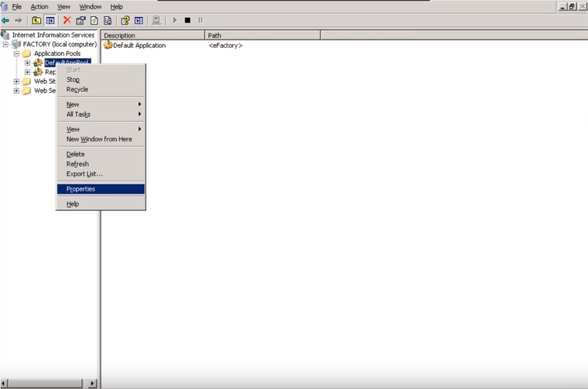Choose Refresh in the context menu
Image resolution: width=588 pixels, height=389 pixels.
pyautogui.click(x=101, y=164)
